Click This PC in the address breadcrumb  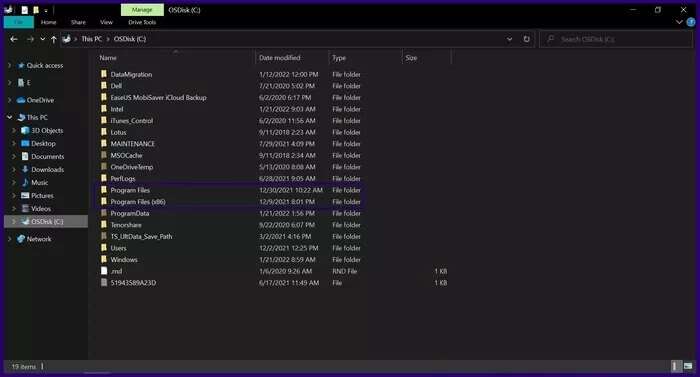[92, 39]
